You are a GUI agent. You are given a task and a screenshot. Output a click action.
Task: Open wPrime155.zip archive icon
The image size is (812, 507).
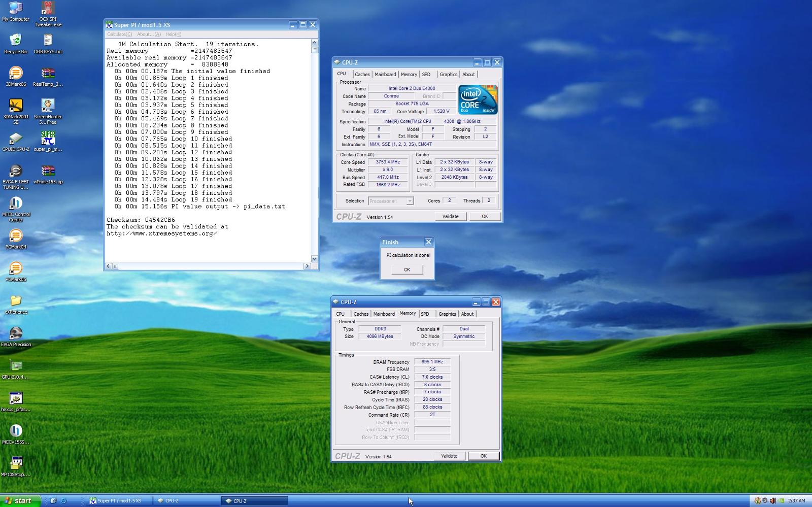point(48,174)
